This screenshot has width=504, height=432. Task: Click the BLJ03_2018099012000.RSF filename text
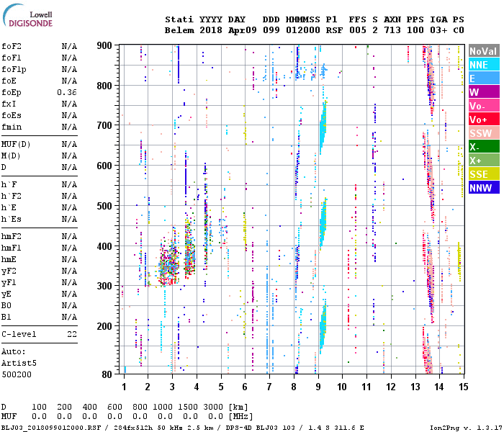coord(51,428)
